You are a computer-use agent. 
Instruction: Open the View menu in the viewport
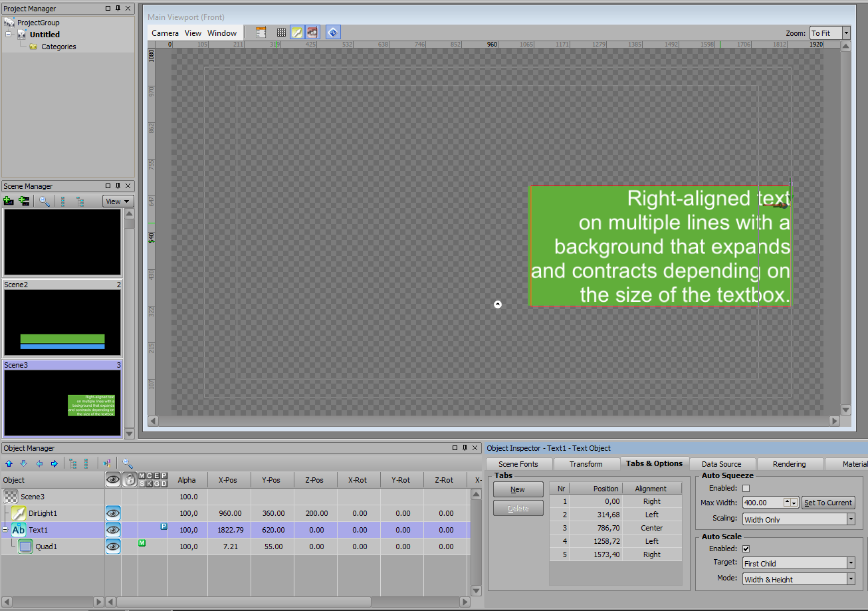tap(193, 33)
